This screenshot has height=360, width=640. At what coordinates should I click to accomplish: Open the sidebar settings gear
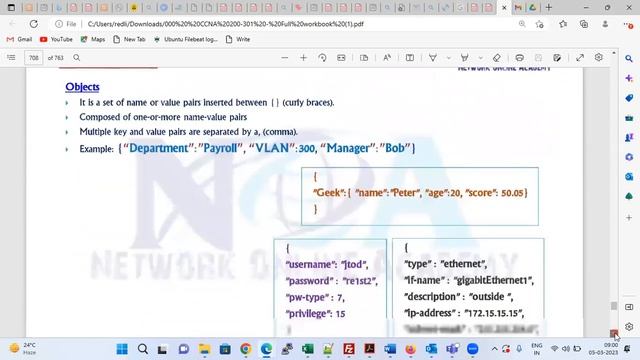629,327
